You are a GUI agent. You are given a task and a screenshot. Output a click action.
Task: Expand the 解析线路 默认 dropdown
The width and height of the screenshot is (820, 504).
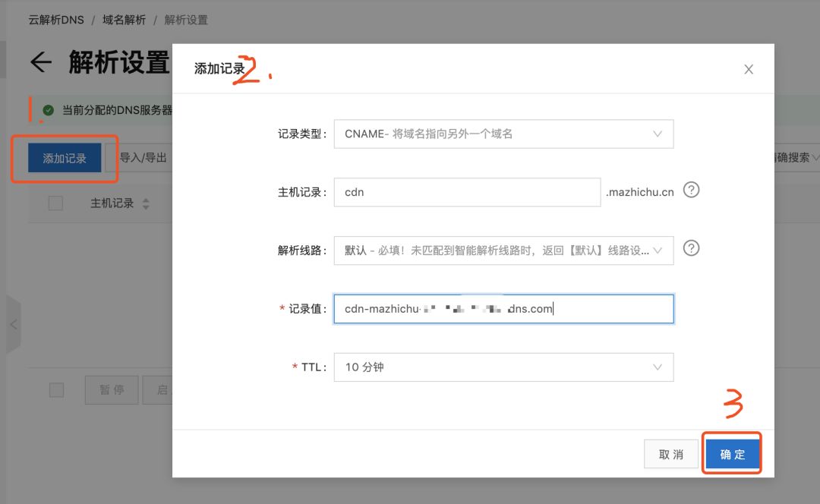pyautogui.click(x=503, y=250)
